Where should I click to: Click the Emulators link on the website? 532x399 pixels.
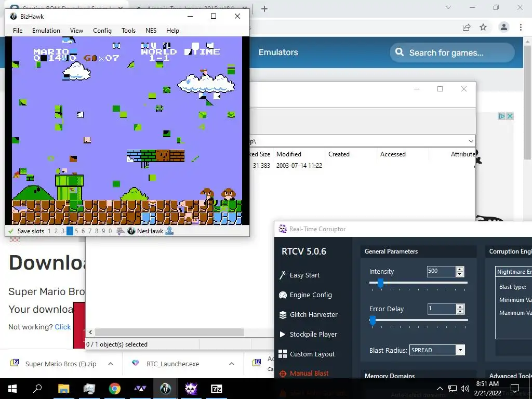(278, 52)
